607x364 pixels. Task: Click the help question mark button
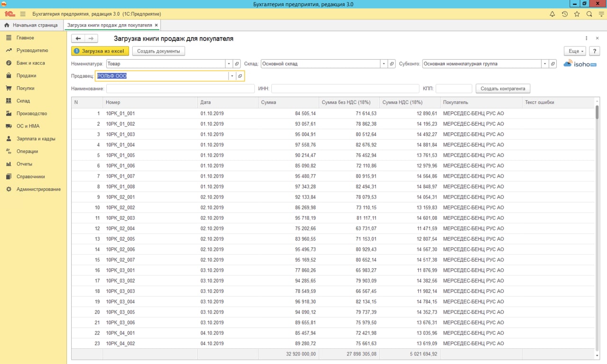click(x=594, y=51)
